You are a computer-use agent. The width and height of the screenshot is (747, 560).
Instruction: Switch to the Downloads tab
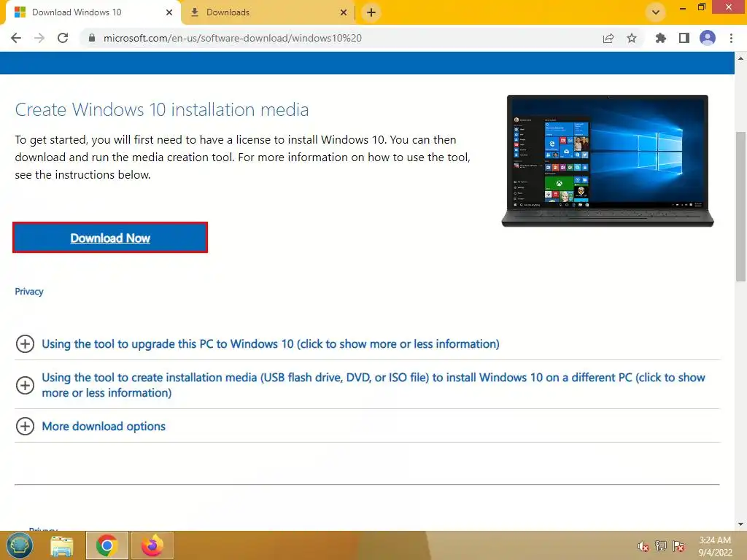[x=267, y=12]
